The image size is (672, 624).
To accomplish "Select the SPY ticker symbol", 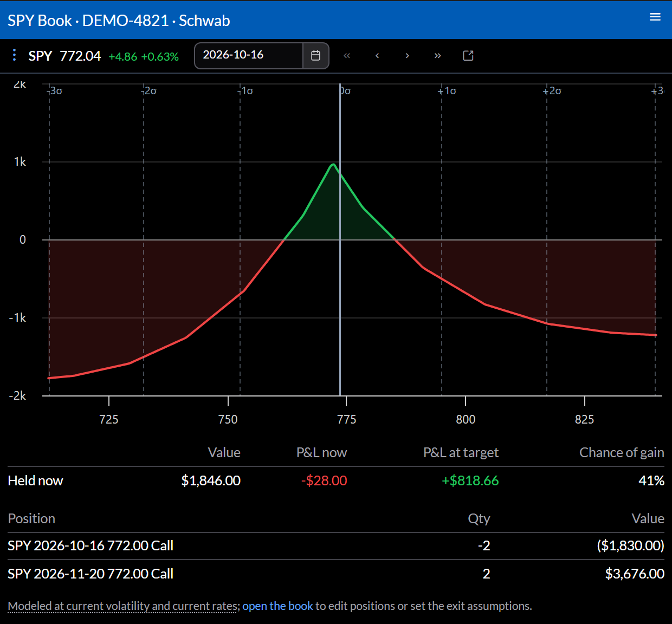I will click(40, 56).
